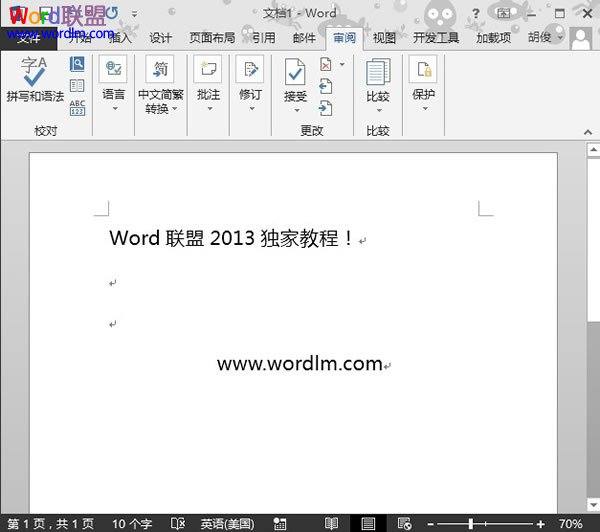The width and height of the screenshot is (600, 532).
Task: Switch to the 引用 References tab
Action: (264, 38)
